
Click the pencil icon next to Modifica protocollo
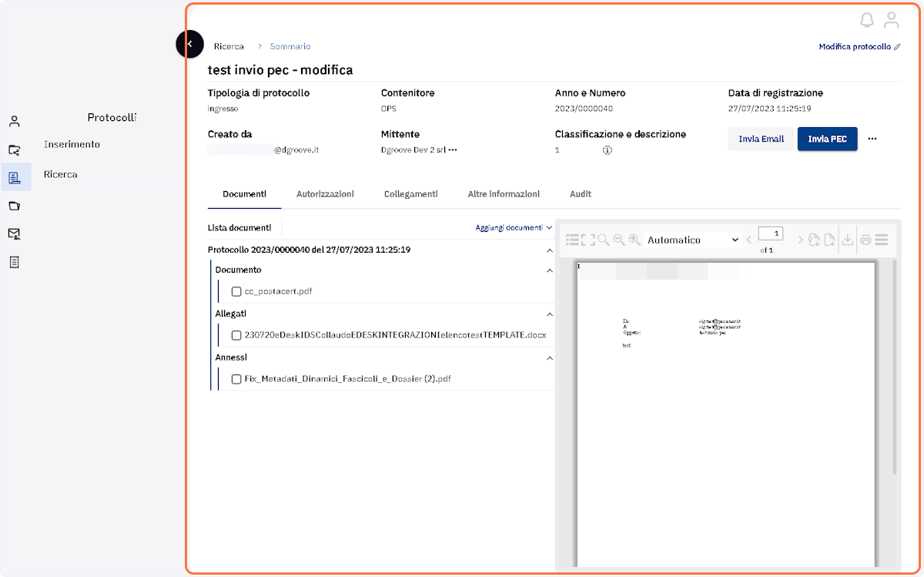[x=897, y=47]
